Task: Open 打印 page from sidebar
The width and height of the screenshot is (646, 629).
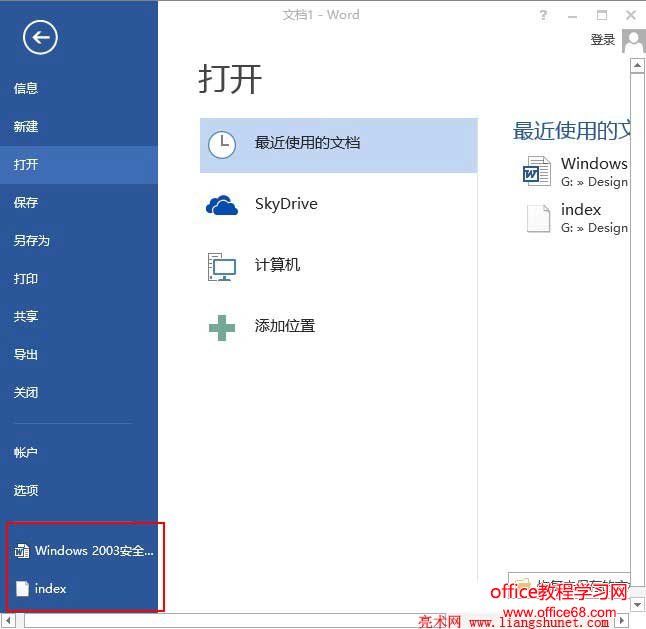Action: (x=26, y=278)
